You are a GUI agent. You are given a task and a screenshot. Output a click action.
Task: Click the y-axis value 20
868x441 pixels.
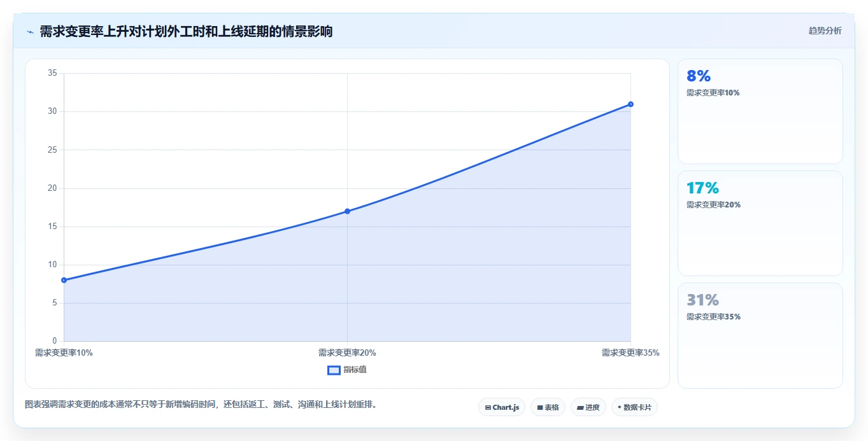point(53,188)
